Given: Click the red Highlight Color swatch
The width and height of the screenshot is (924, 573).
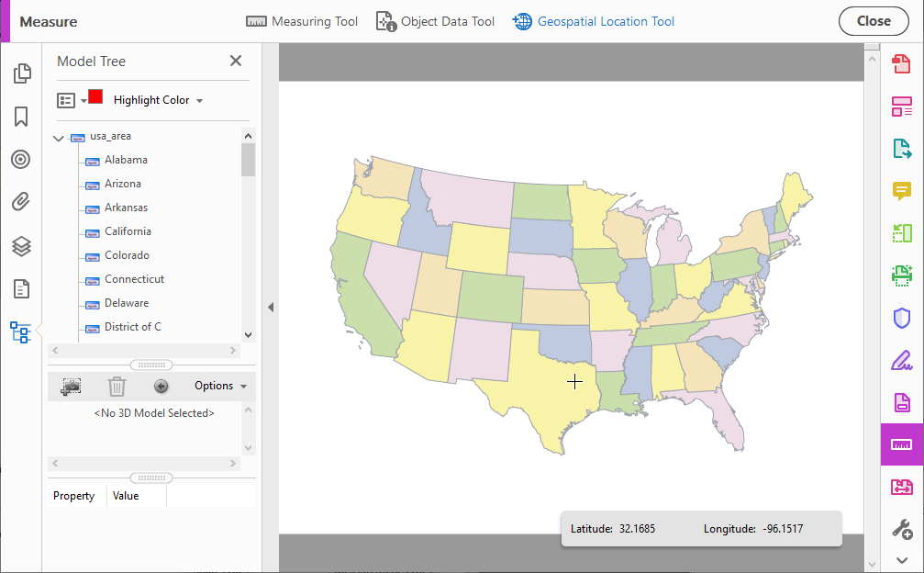Looking at the screenshot, I should click(x=95, y=96).
